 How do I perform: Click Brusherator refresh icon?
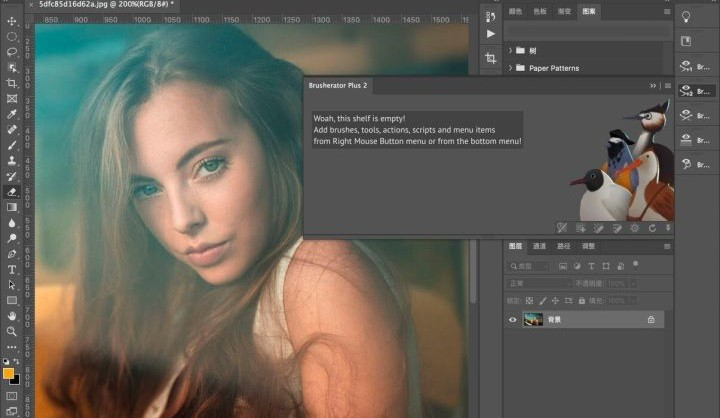pyautogui.click(x=652, y=228)
